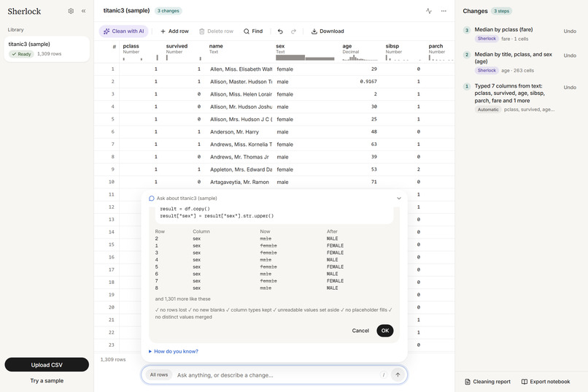Click the name column header
The height and width of the screenshot is (392, 588).
pyautogui.click(x=239, y=52)
